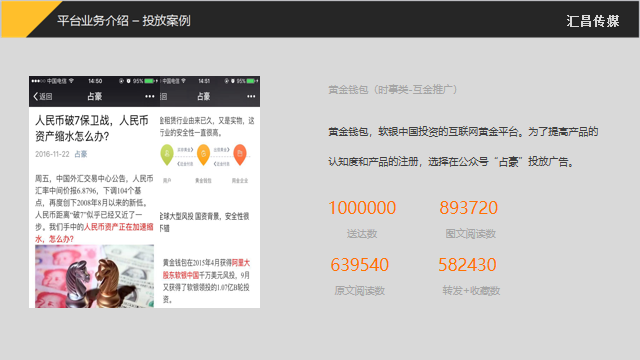Click the battery icon in left phone status bar

point(150,81)
